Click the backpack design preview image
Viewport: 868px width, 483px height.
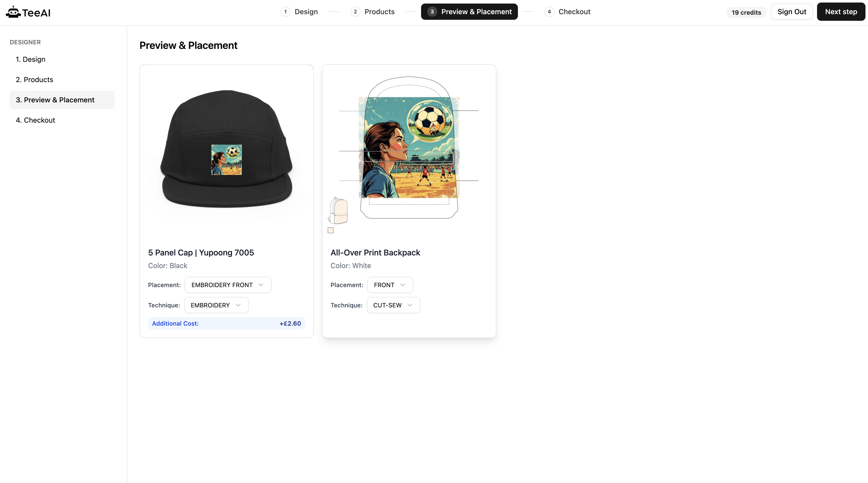tap(409, 147)
